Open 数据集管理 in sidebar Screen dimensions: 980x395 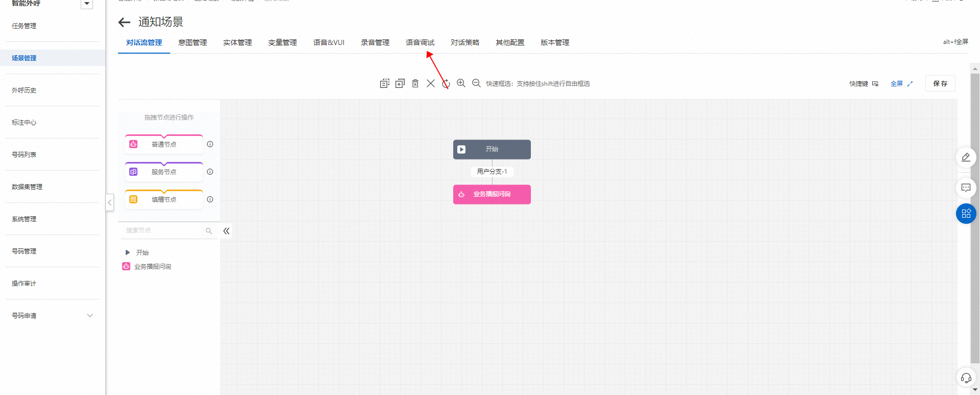pyautogui.click(x=27, y=187)
